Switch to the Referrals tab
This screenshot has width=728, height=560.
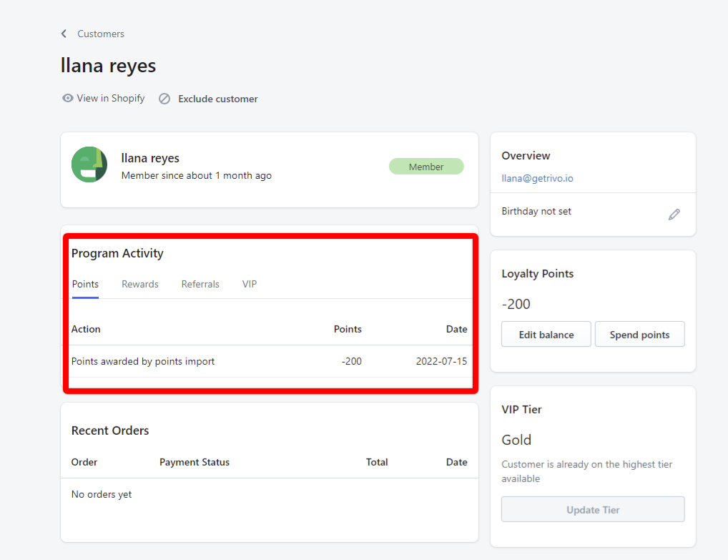[200, 284]
